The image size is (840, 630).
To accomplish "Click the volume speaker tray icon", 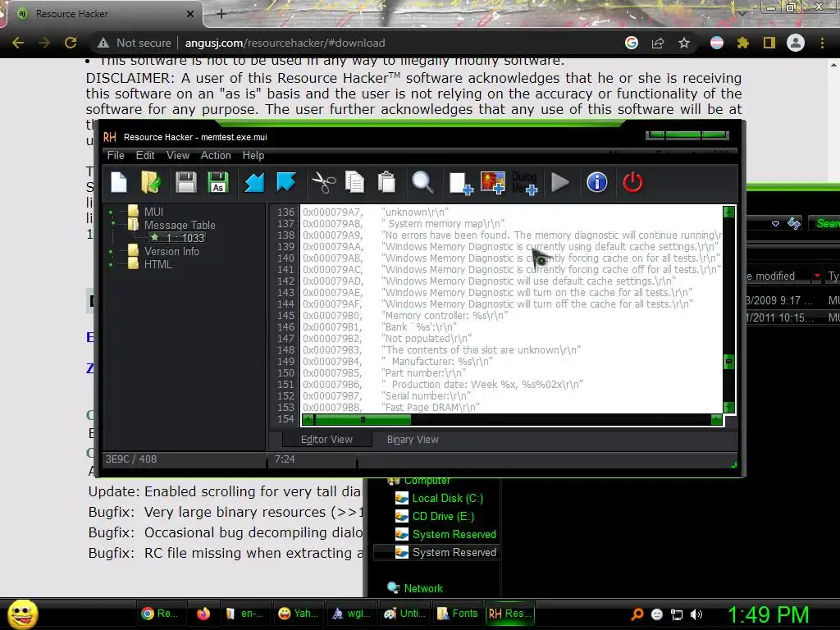I will [x=696, y=614].
